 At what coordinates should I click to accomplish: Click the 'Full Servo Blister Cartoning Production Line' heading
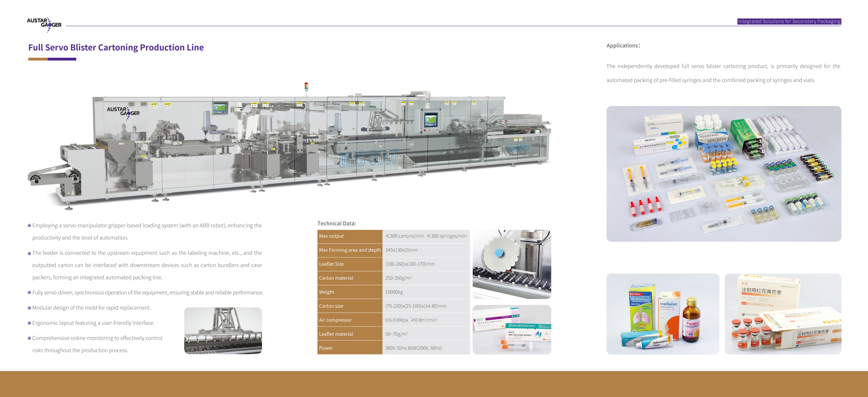click(x=116, y=48)
